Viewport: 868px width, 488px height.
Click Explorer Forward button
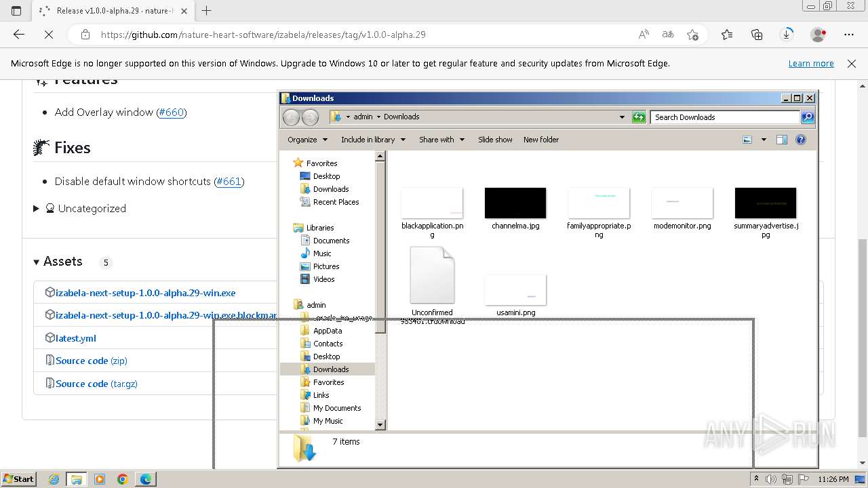point(310,117)
